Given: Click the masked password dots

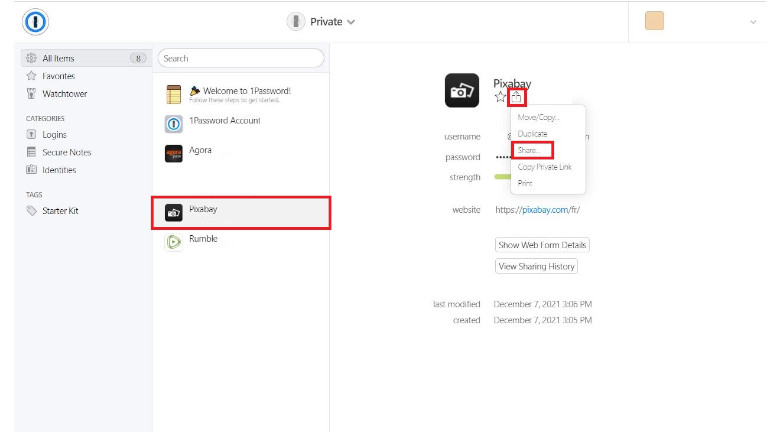Looking at the screenshot, I should pos(503,157).
